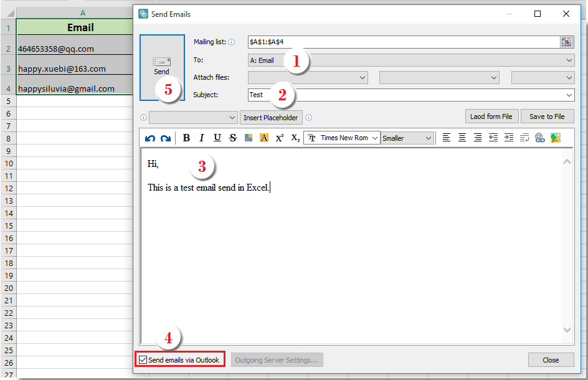Open the font highlight color swatch
The width and height of the screenshot is (588, 380).
[x=264, y=138]
